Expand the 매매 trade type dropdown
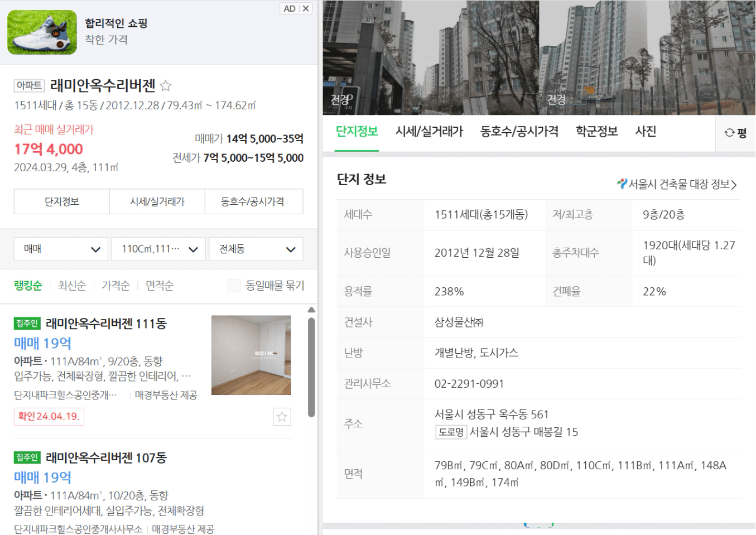 tap(61, 249)
